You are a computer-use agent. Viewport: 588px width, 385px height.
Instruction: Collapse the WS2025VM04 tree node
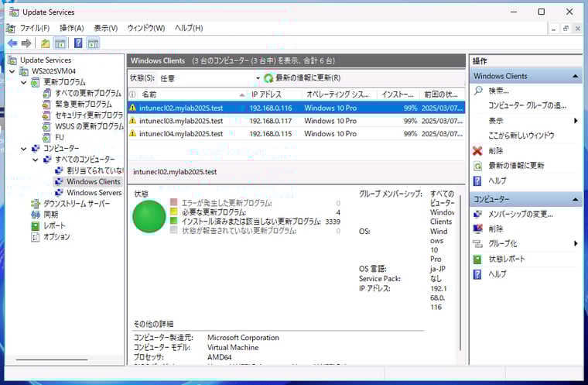(12, 71)
